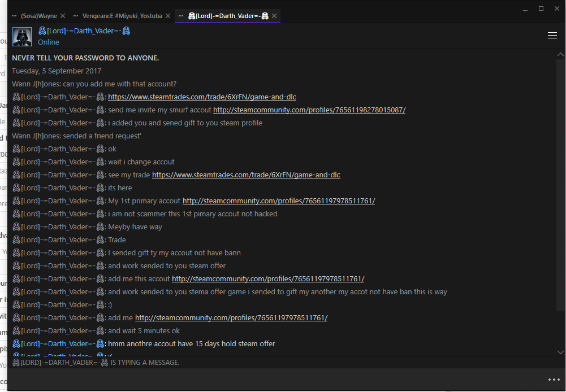Image resolution: width=566 pixels, height=392 pixels.
Task: Open profile link after 'add me this accout'
Action: pos(268,279)
